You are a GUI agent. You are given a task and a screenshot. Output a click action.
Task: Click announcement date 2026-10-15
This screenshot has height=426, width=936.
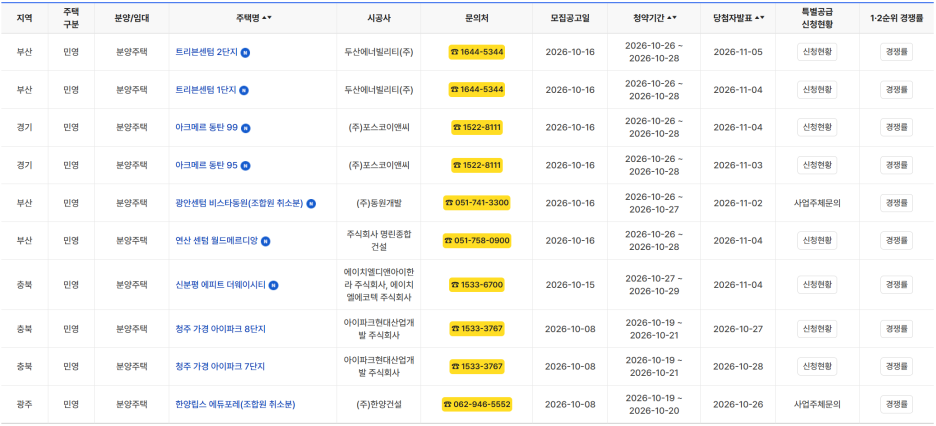point(570,285)
